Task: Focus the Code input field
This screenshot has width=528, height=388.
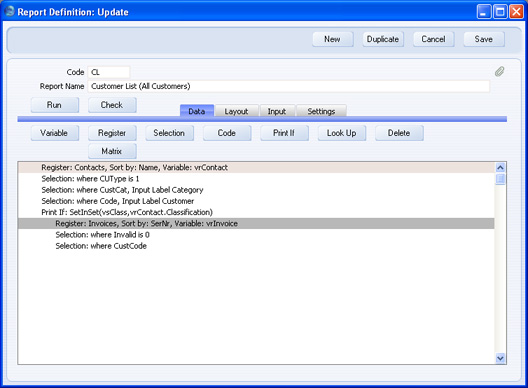Action: (x=109, y=72)
